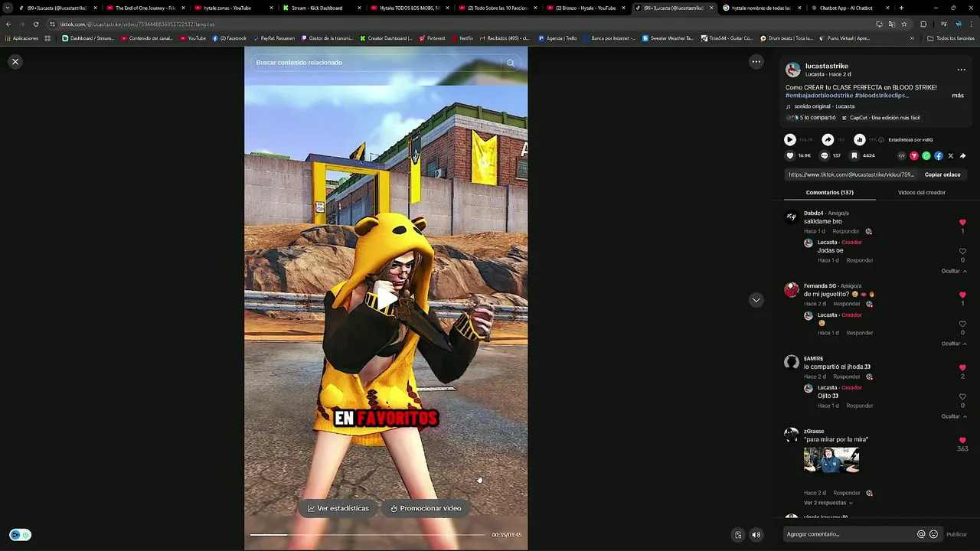This screenshot has height=551, width=980.
Task: Share video to X
Action: point(951,155)
